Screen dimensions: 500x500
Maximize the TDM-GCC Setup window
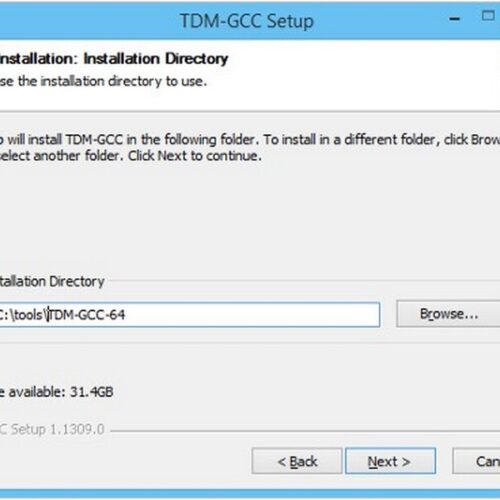tap(488, 15)
